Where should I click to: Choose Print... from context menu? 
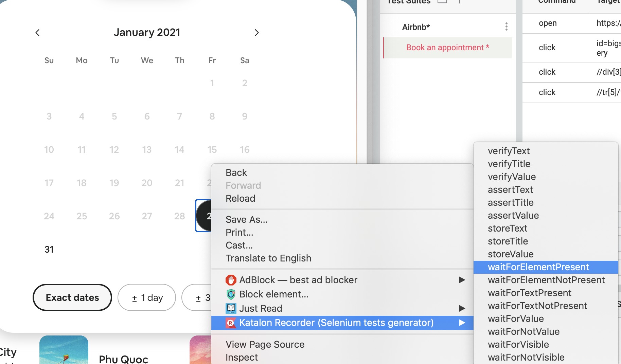(342, 232)
